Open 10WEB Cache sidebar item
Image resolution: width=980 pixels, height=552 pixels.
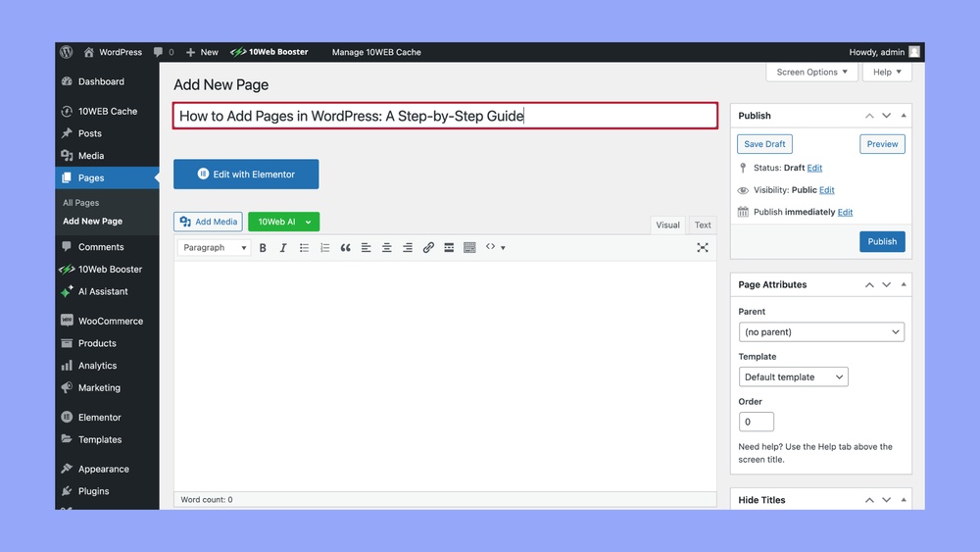pyautogui.click(x=107, y=111)
